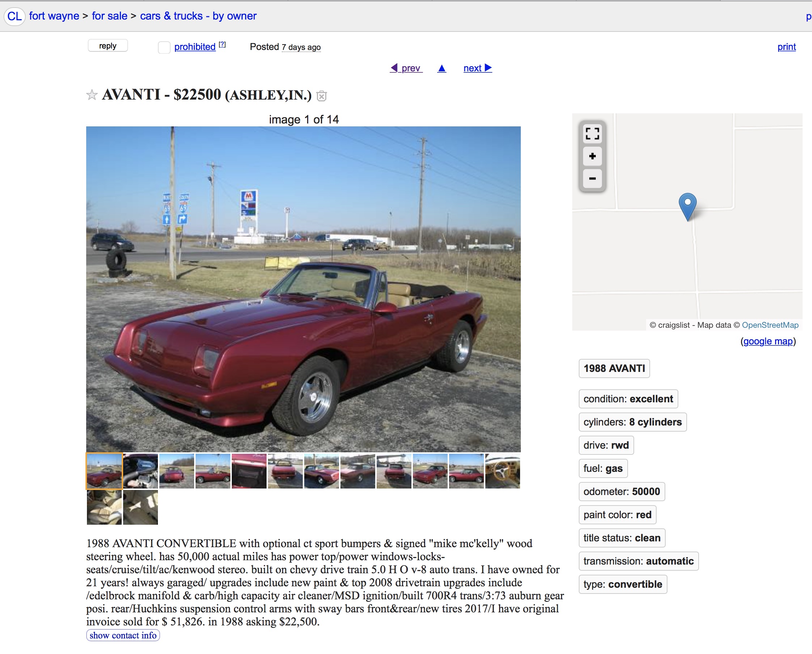Toggle fullscreen map view

(592, 134)
